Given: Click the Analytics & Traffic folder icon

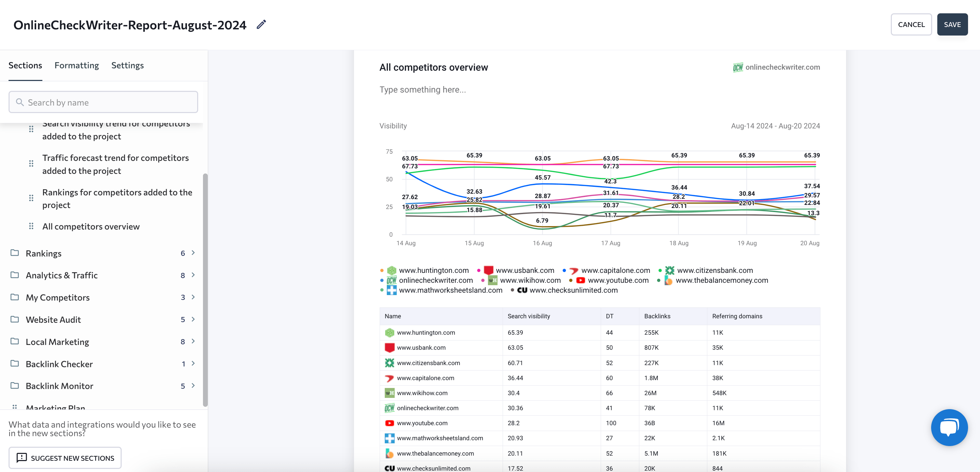Looking at the screenshot, I should (x=15, y=275).
